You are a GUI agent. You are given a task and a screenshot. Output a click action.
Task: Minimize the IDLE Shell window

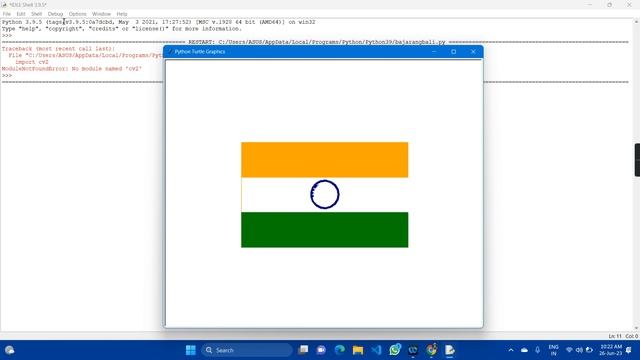590,4
